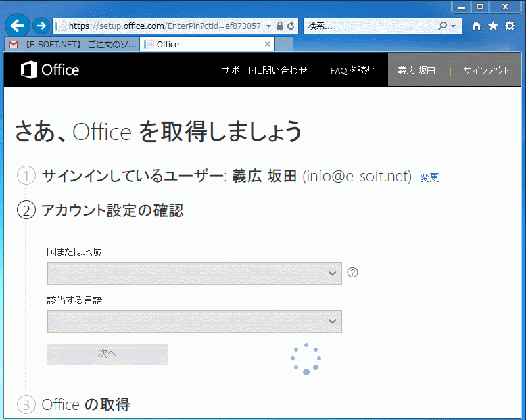This screenshot has width=526, height=420.
Task: Open the browser Home icon
Action: tap(477, 26)
